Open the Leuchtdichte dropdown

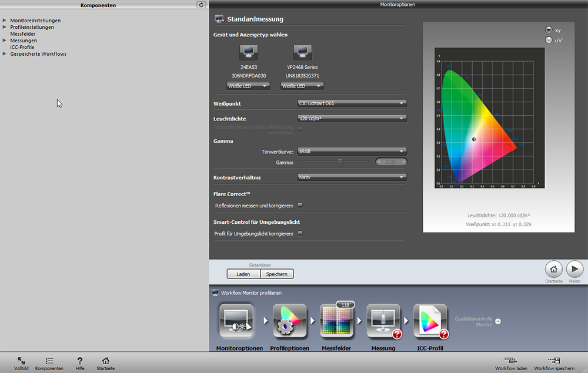pyautogui.click(x=352, y=119)
